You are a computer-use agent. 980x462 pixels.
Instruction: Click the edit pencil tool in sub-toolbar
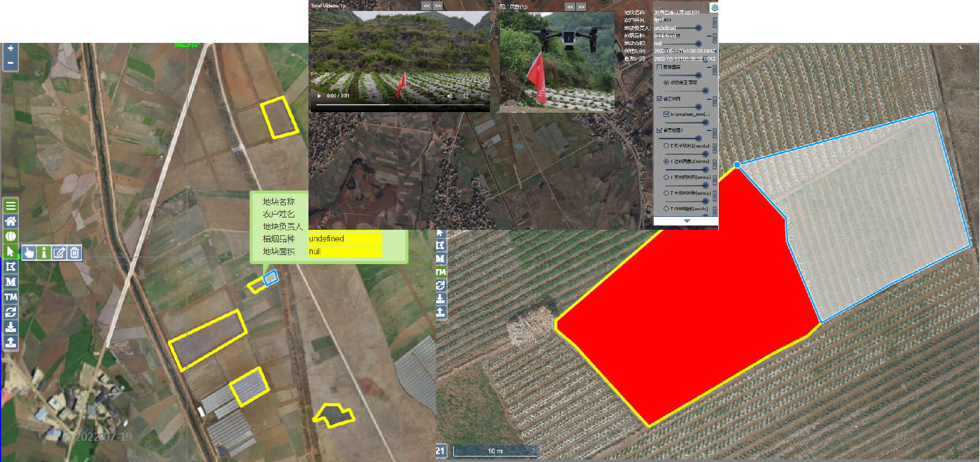click(x=59, y=252)
